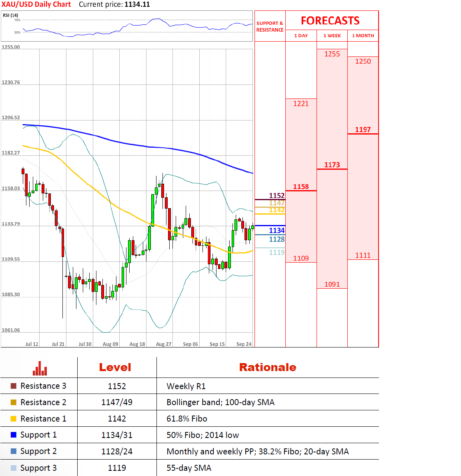Click the Resistance 1 row label
461x476 pixels.
pyautogui.click(x=43, y=419)
